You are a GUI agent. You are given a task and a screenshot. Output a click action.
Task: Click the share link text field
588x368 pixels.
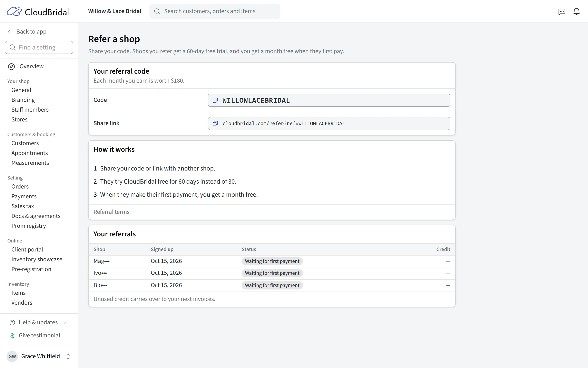329,123
